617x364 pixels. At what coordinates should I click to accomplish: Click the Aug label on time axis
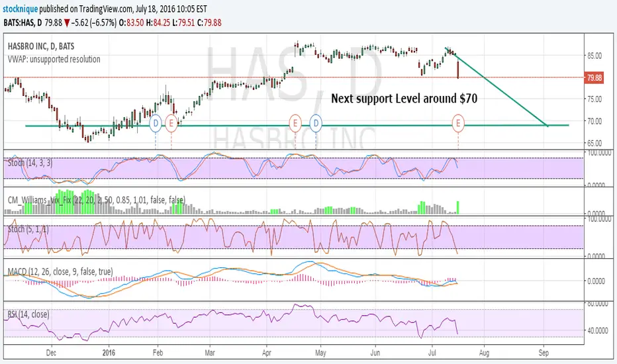(485, 353)
